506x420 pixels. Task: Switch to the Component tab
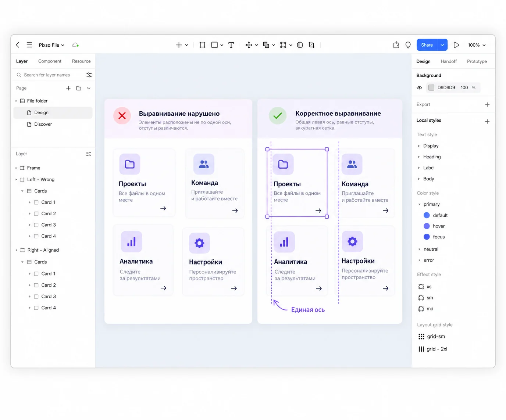tap(50, 61)
